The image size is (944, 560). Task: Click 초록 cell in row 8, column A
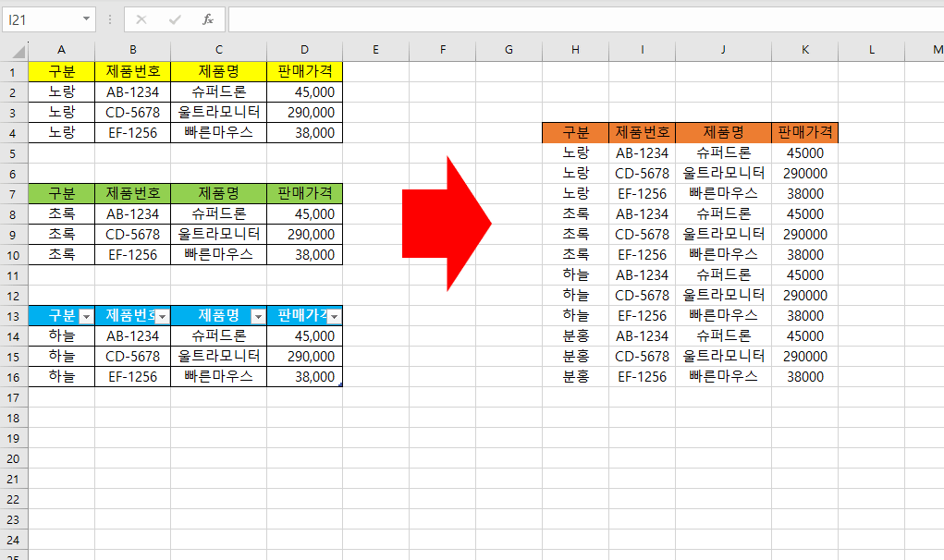[x=61, y=214]
